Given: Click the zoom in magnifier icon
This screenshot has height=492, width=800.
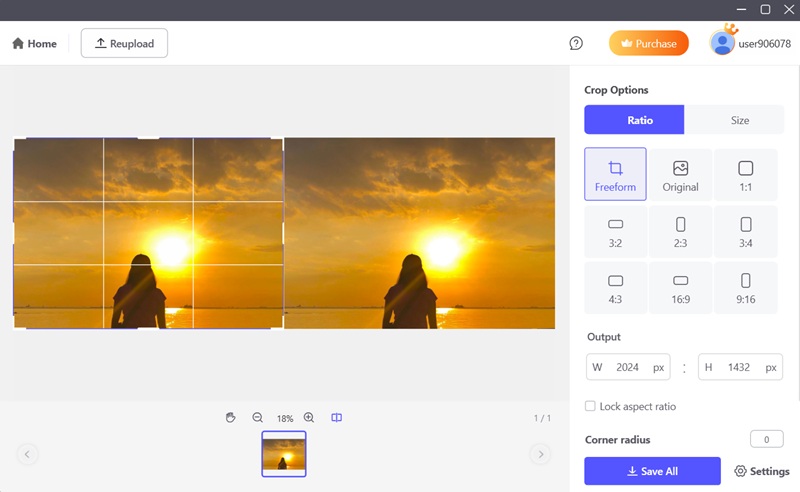Looking at the screenshot, I should [309, 417].
